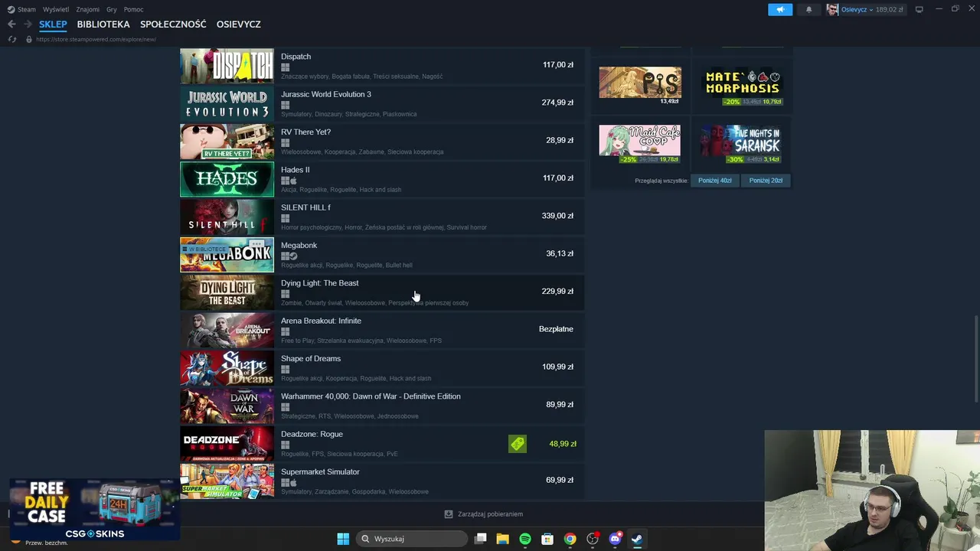The image size is (980, 551).
Task: Open the OSIEVYCZ profile tab
Action: (x=239, y=24)
